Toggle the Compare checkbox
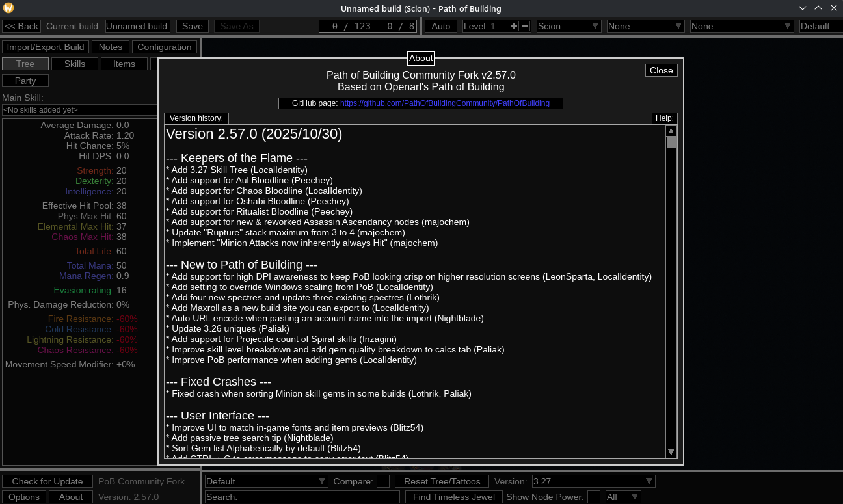Screen dimensions: 843x504 coord(383,481)
